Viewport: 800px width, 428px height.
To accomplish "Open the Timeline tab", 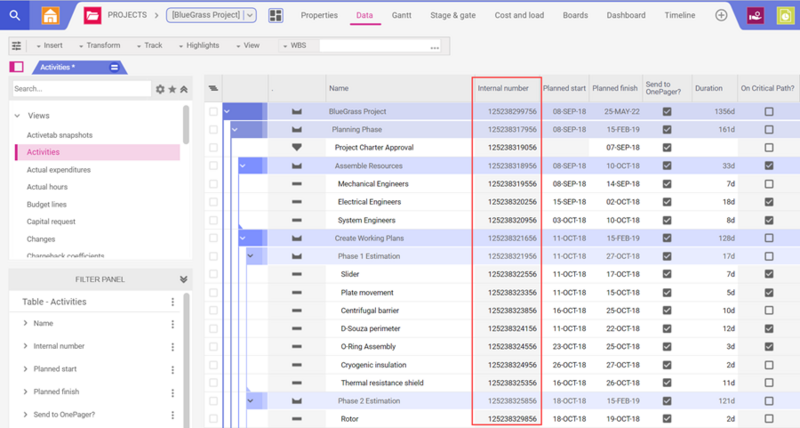I will (680, 15).
